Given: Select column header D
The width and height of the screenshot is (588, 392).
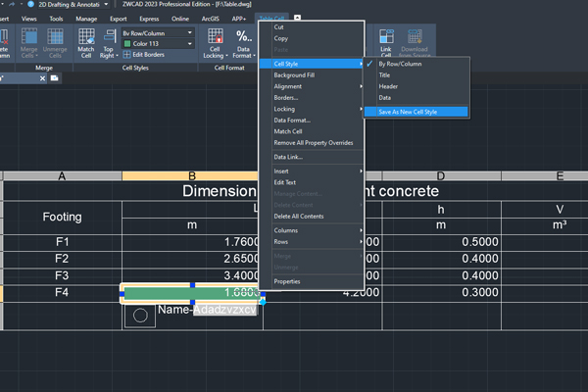Looking at the screenshot, I should click(x=441, y=176).
